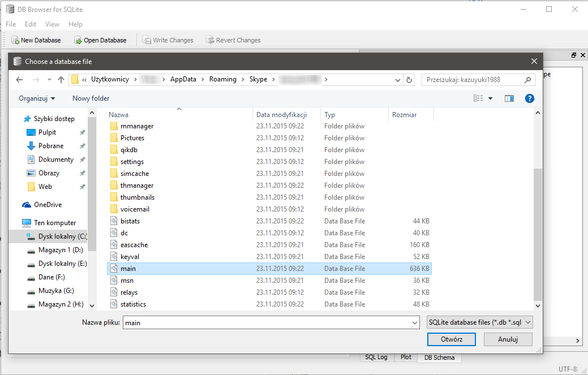Switch to the DB Schema tab

click(x=440, y=357)
